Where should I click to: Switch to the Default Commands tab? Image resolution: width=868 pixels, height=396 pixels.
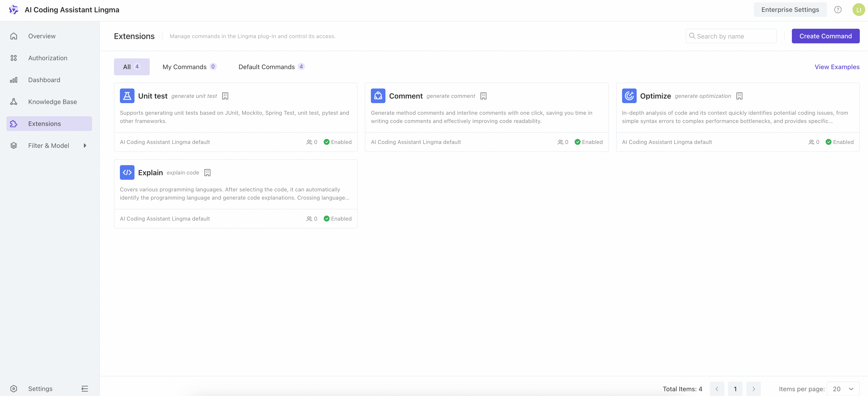pos(271,67)
